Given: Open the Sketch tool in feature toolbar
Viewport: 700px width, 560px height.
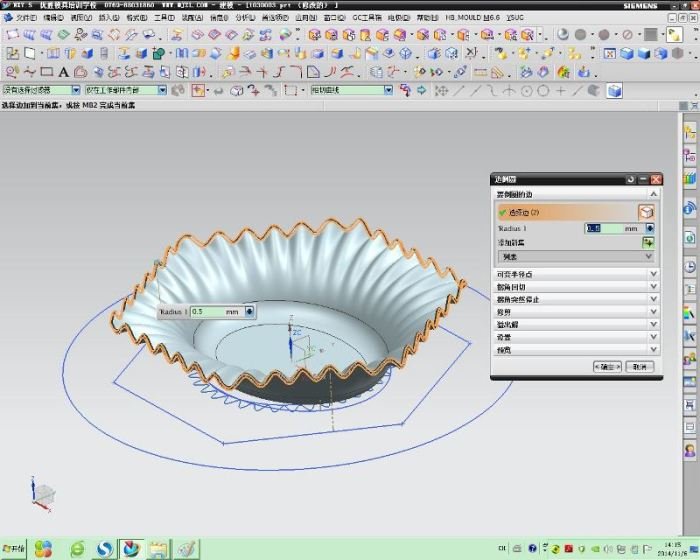Looking at the screenshot, I should pos(12,54).
